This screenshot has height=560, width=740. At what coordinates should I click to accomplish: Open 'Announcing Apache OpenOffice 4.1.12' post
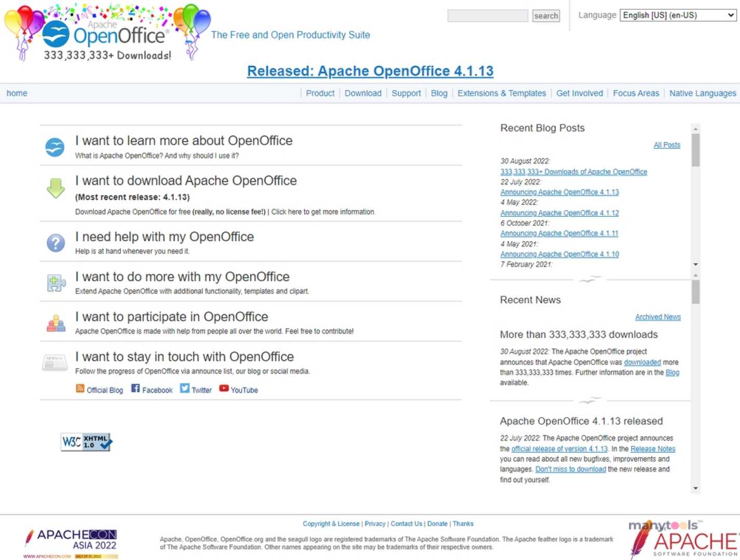click(x=559, y=213)
